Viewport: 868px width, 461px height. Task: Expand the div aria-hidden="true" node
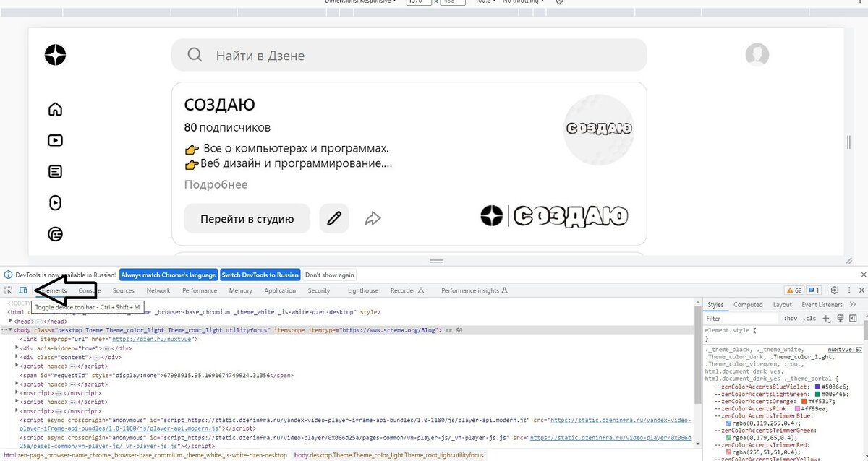pos(17,348)
